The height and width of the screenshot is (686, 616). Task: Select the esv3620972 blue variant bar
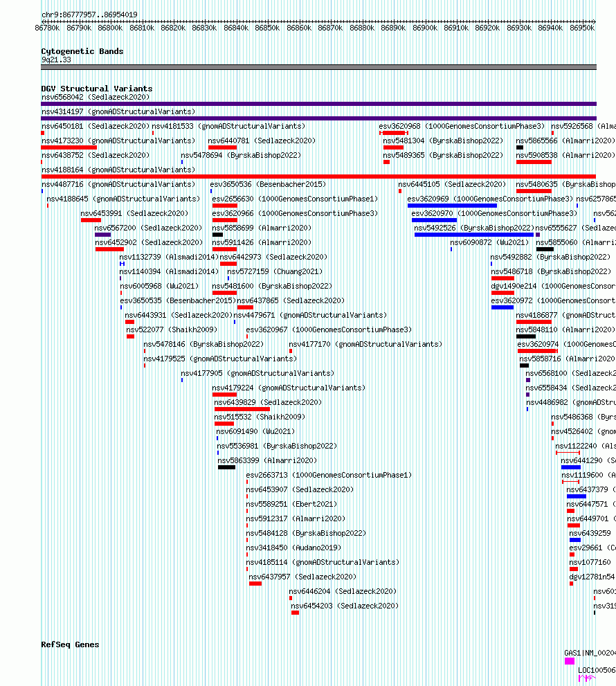[502, 307]
